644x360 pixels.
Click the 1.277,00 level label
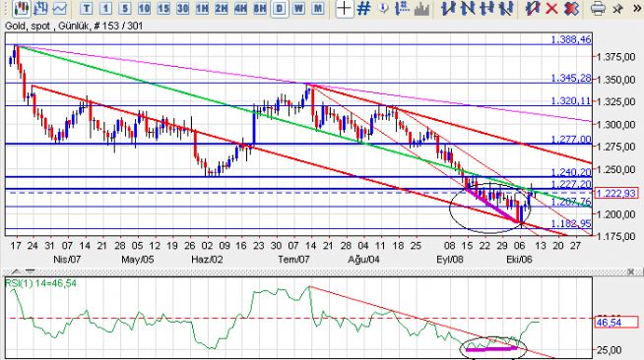(x=571, y=140)
